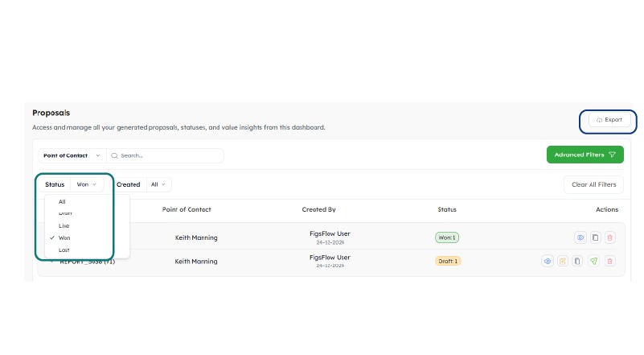The width and height of the screenshot is (644, 355).
Task: Click the Status column header
Action: pyautogui.click(x=447, y=209)
